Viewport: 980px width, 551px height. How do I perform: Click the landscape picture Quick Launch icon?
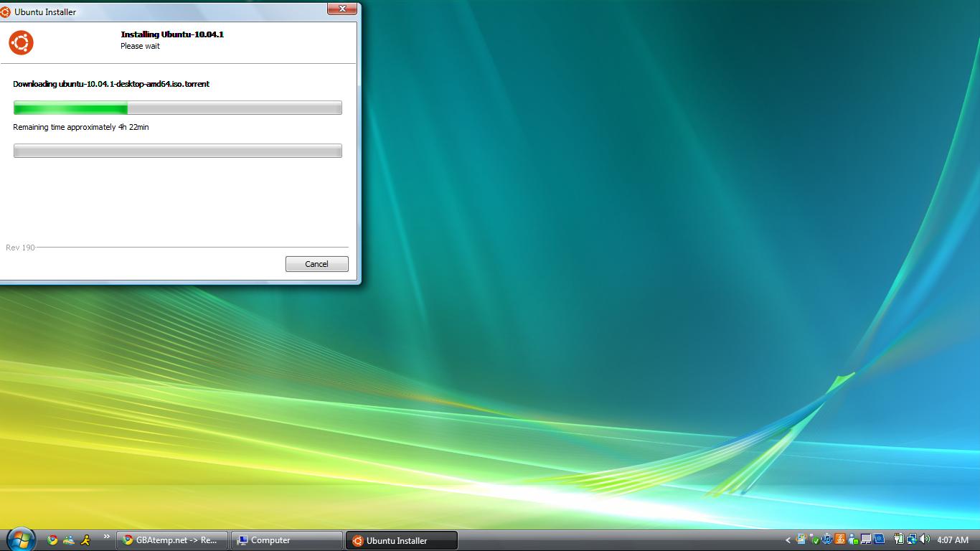click(69, 540)
